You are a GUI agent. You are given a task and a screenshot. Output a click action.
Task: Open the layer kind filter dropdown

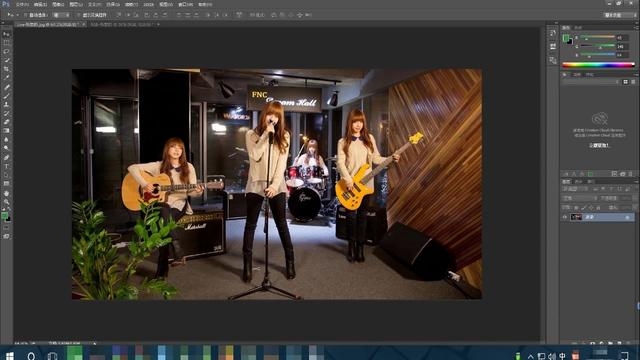(x=575, y=189)
